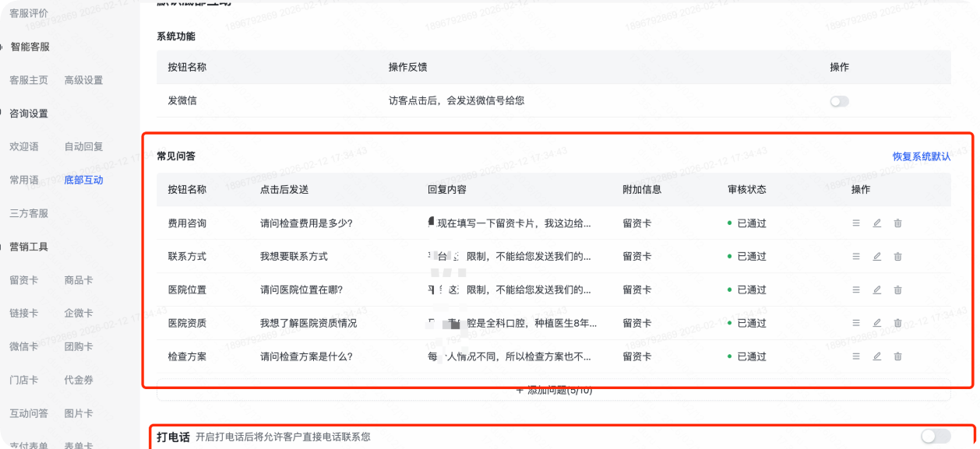Go to 欢迎语 settings
Viewport: 980px width, 449px height.
coord(24,146)
